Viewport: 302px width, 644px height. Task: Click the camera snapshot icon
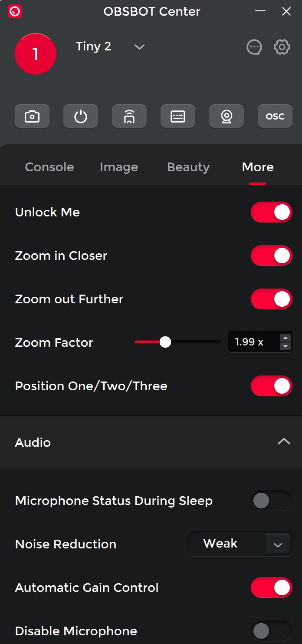[32, 116]
